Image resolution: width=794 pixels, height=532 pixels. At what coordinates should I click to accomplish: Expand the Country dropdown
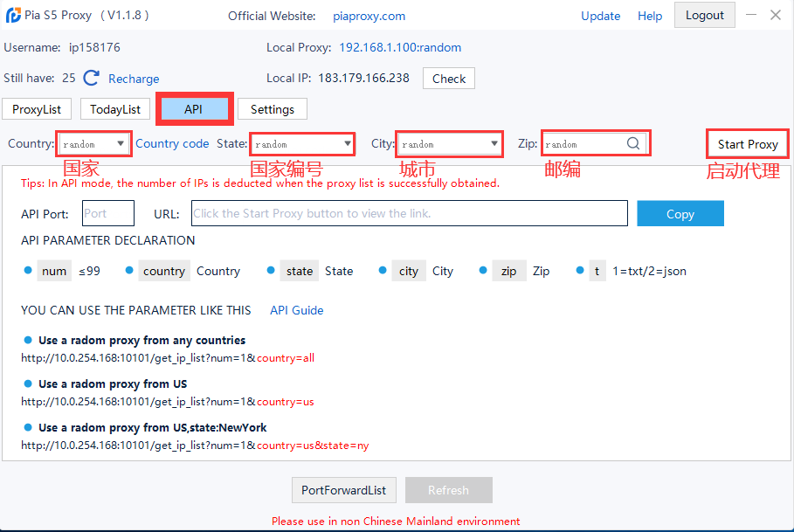tap(121, 144)
